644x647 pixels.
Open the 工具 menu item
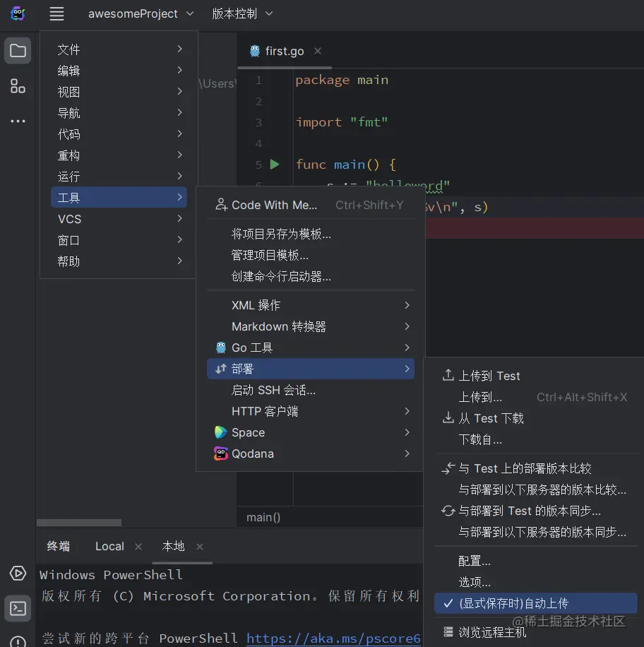[119, 197]
